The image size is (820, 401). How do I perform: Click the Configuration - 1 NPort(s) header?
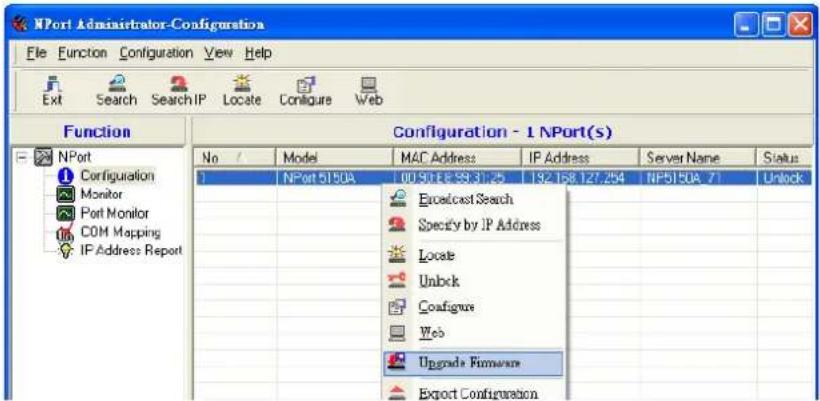coord(502,131)
